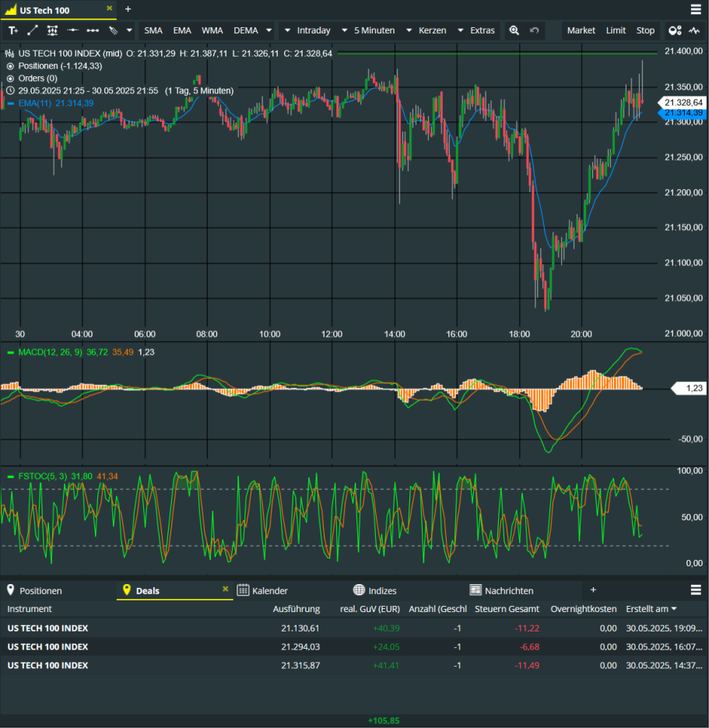Expand the moving averages dropdown after DEMA
Image resolution: width=709 pixels, height=728 pixels.
coord(269,30)
